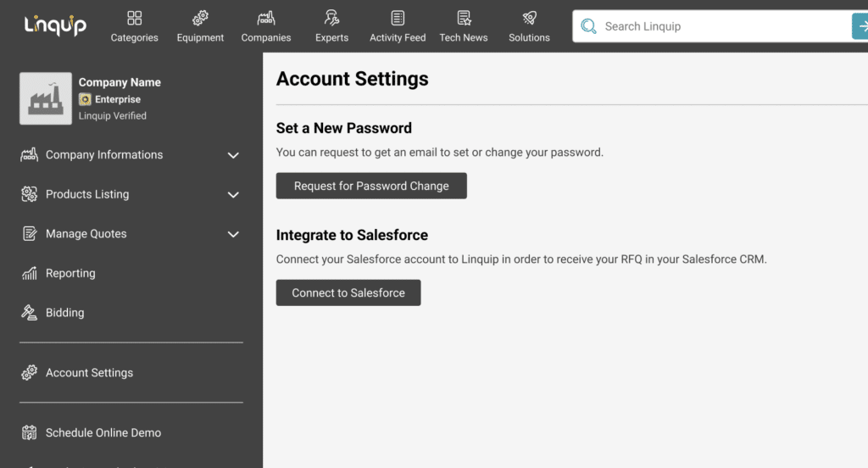The width and height of the screenshot is (868, 468).
Task: Click the Integrate to Salesforce heading
Action: click(352, 235)
